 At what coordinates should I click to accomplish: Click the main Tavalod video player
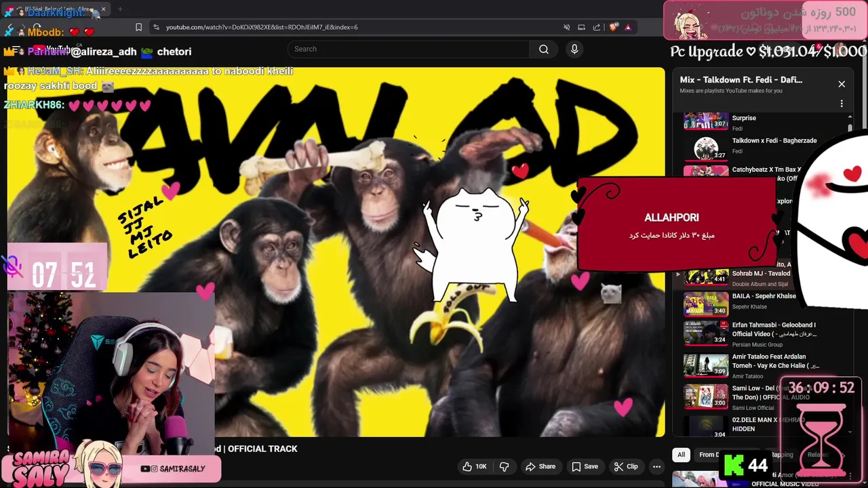[336, 251]
